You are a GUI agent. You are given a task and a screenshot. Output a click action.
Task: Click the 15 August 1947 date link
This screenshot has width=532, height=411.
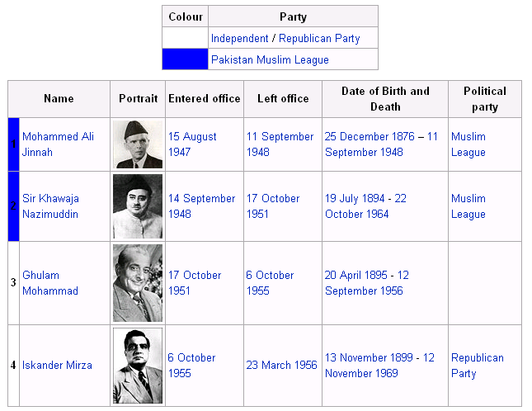pos(192,144)
